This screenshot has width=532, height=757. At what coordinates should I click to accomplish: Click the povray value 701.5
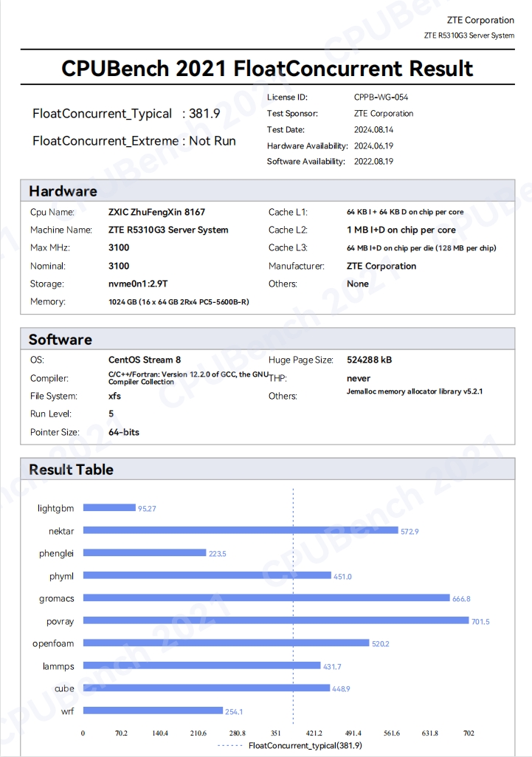point(480,621)
